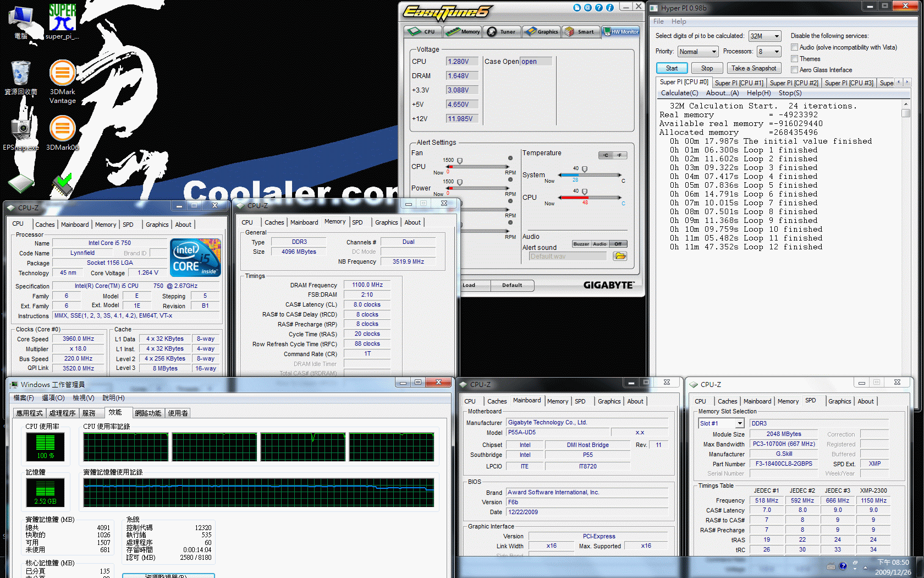Viewport: 924px width, 578px height.
Task: Set alert sound to Audio
Action: click(599, 244)
